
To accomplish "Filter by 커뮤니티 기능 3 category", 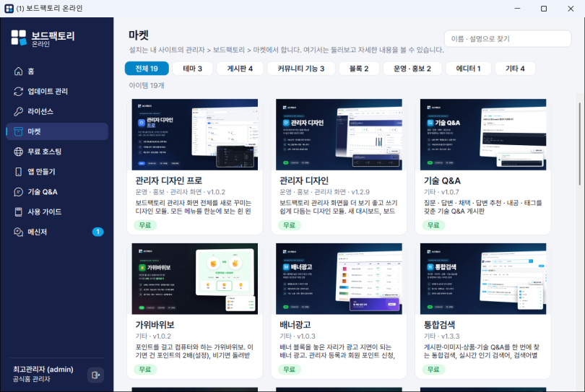I will (x=301, y=69).
